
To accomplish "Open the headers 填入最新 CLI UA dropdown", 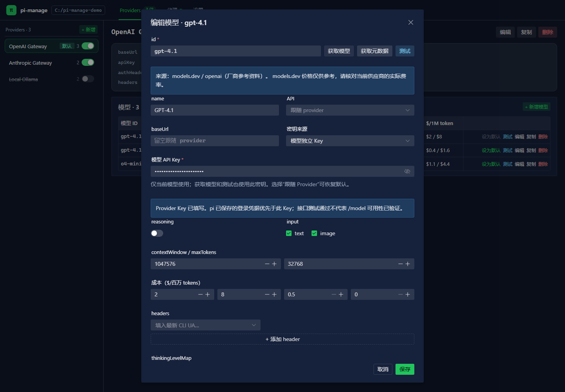I will 206,325.
